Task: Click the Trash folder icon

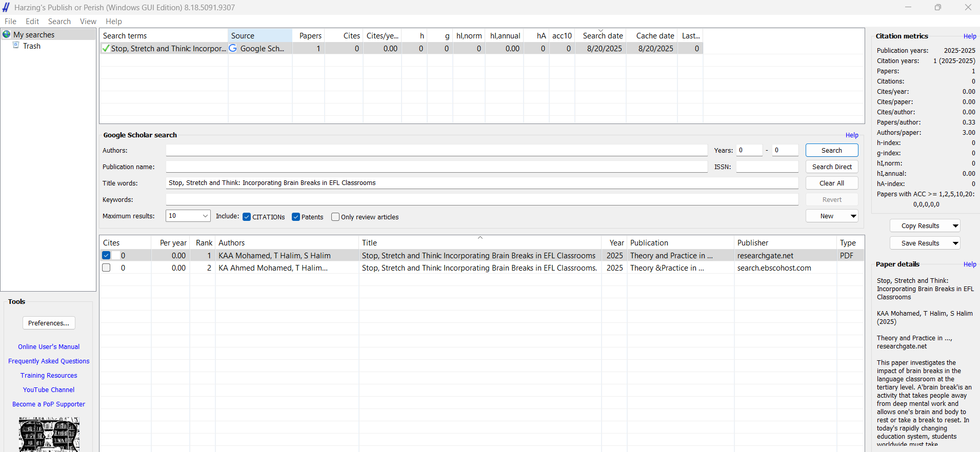Action: point(16,45)
